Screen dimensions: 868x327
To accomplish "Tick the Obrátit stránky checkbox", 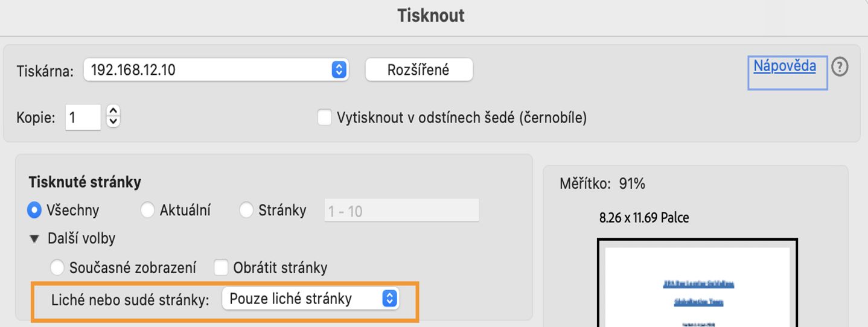I will [221, 267].
